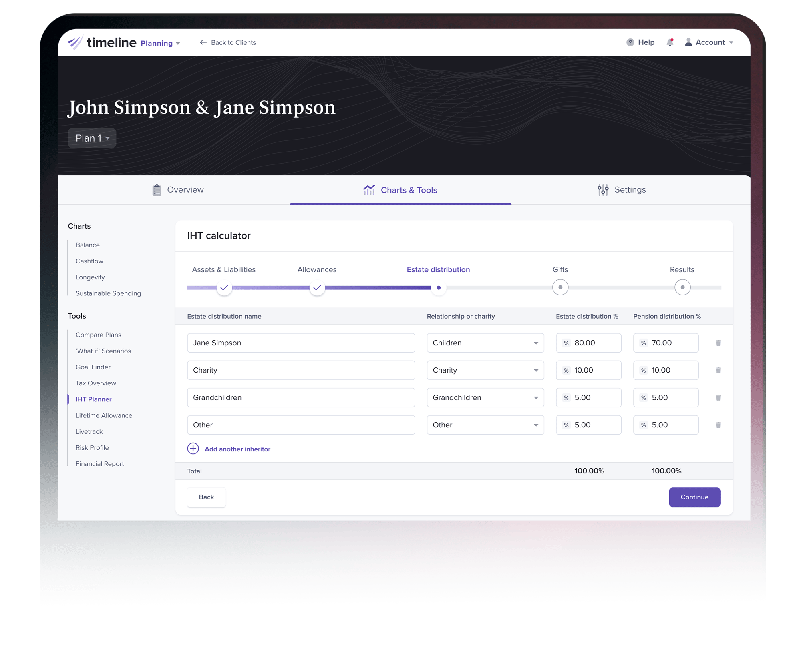Open the Lifetime Allowance tool

(104, 415)
